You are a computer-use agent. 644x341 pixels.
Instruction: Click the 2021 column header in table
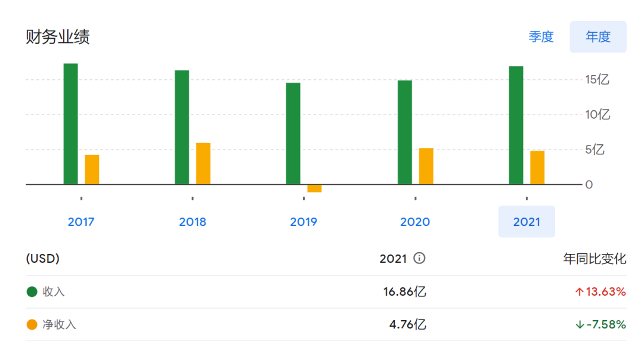pyautogui.click(x=392, y=258)
